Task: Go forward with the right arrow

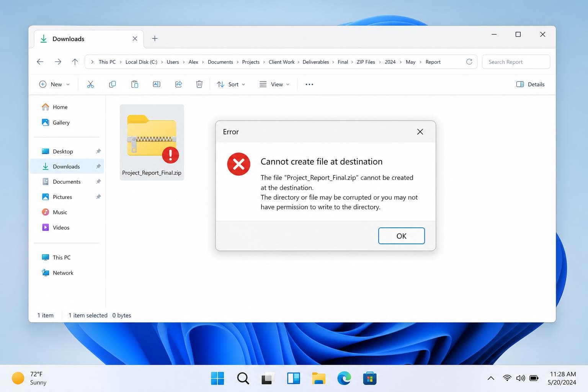Action: point(58,62)
